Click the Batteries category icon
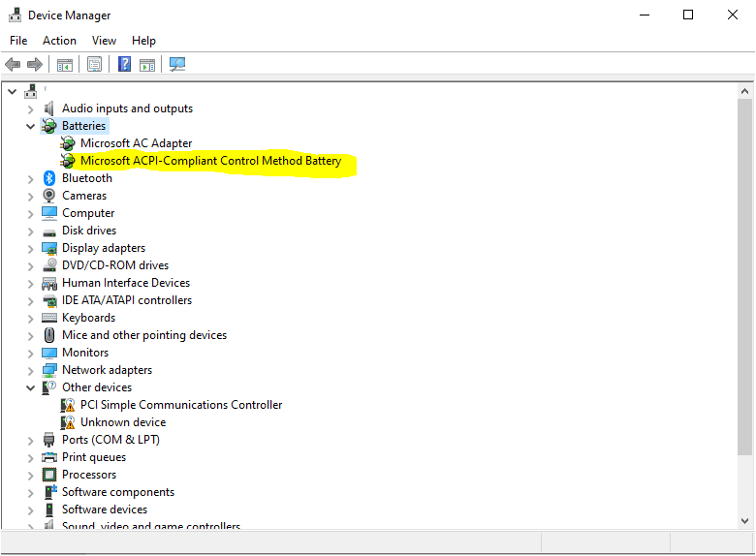This screenshot has width=756, height=556. click(x=48, y=126)
